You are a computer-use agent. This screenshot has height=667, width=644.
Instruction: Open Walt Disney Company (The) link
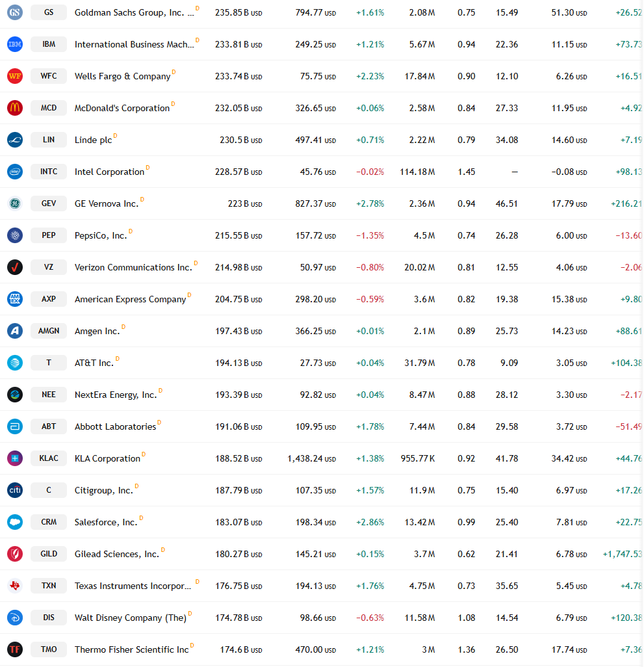pos(131,618)
